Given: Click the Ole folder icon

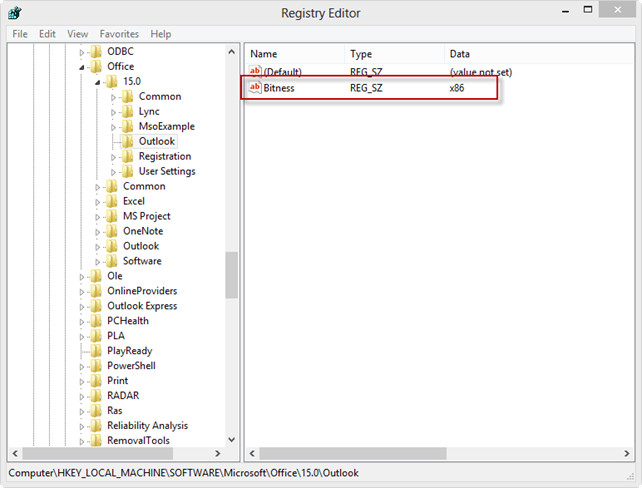Looking at the screenshot, I should coord(96,276).
